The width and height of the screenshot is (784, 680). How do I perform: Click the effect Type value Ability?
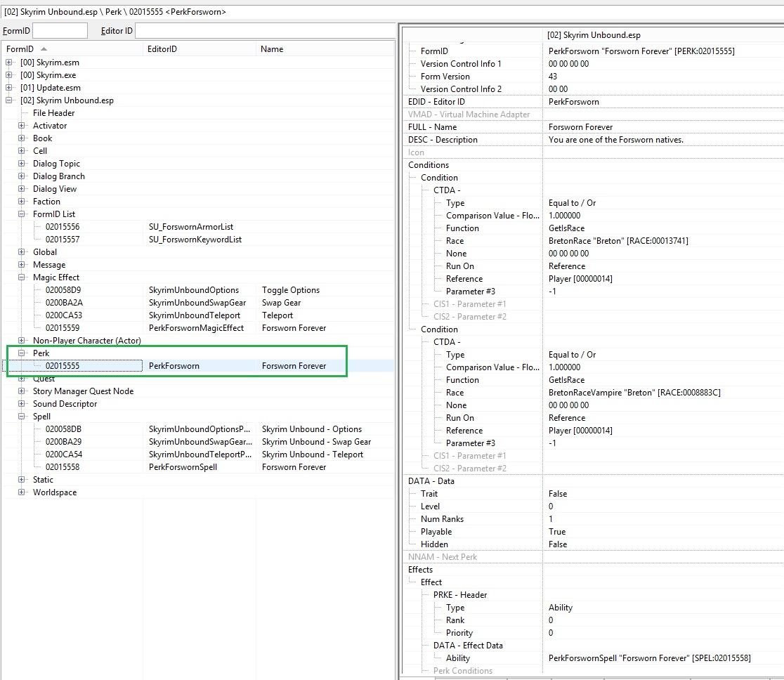tap(560, 608)
